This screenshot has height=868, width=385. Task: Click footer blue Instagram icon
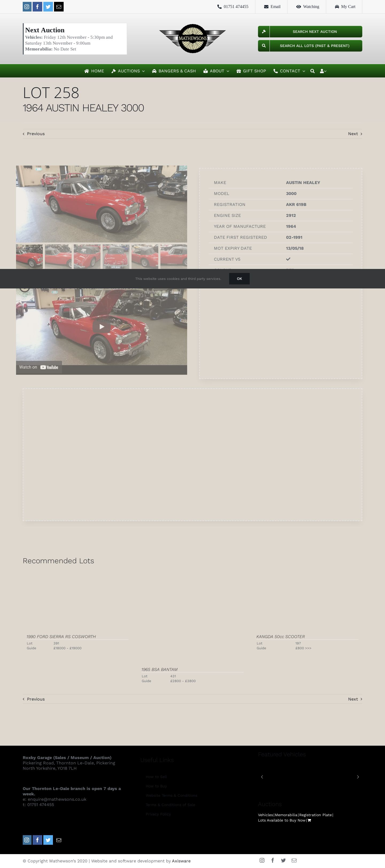27,840
